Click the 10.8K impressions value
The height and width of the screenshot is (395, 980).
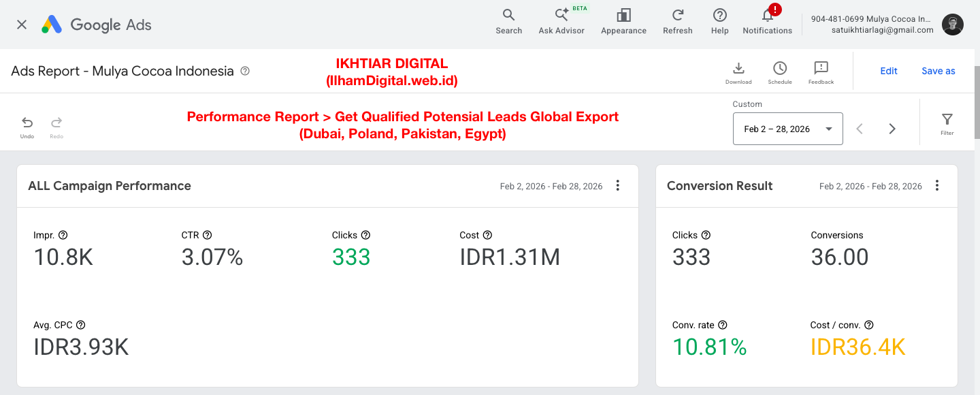63,257
